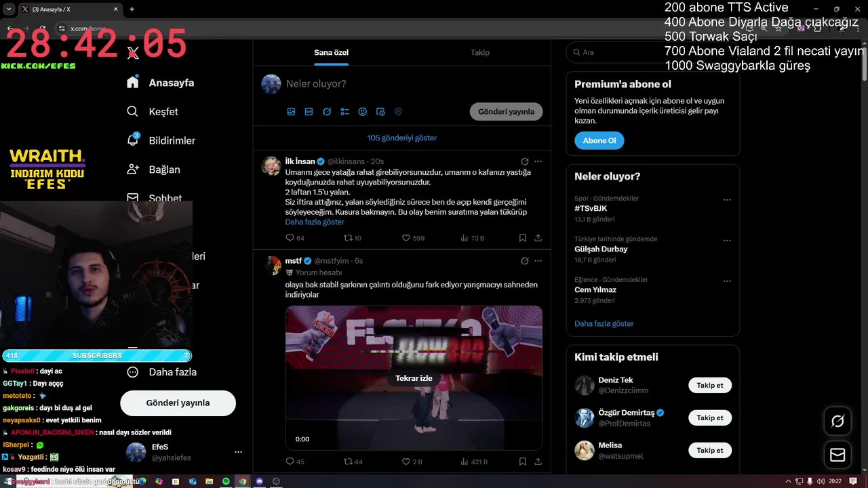Viewport: 868px width, 488px height.
Task: Open EfeS account menu dots
Action: (238, 452)
